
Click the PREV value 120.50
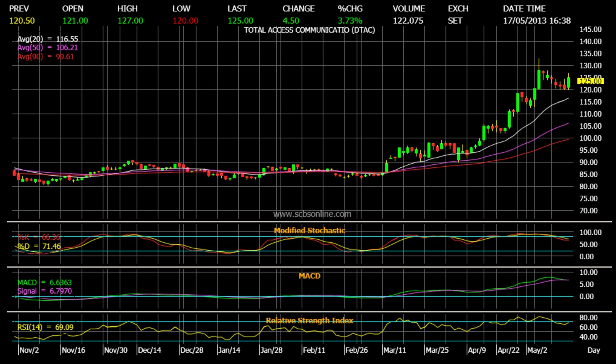point(22,21)
